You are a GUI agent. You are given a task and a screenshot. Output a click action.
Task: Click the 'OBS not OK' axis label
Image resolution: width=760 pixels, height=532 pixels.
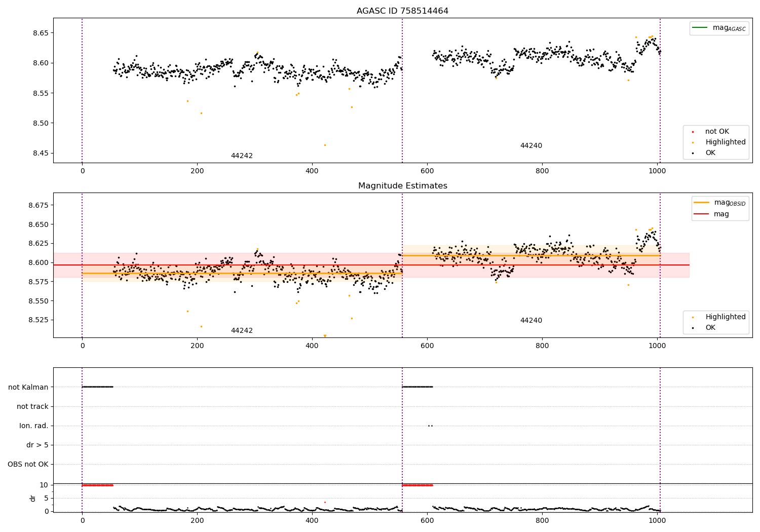tap(28, 465)
